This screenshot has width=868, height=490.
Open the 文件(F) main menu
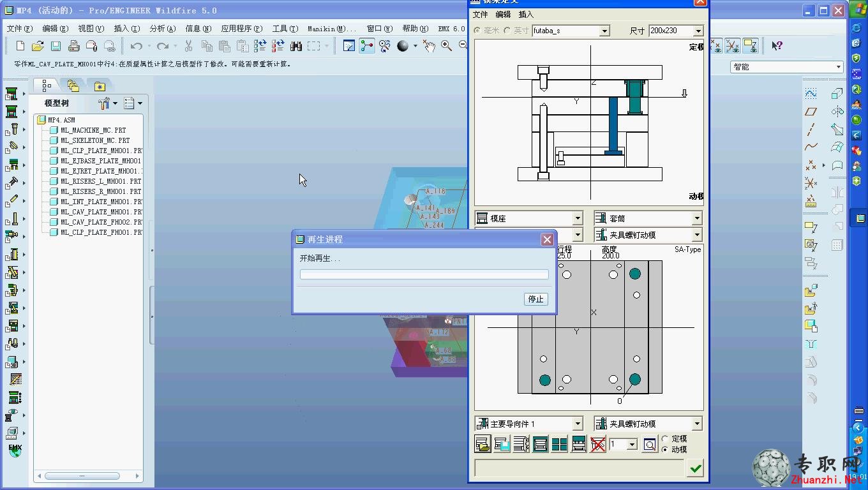click(x=20, y=29)
